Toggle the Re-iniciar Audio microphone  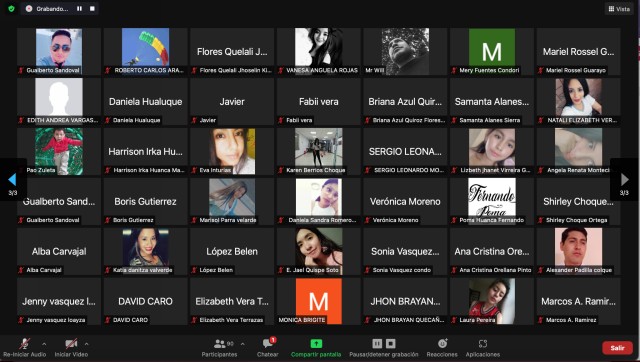[24, 347]
